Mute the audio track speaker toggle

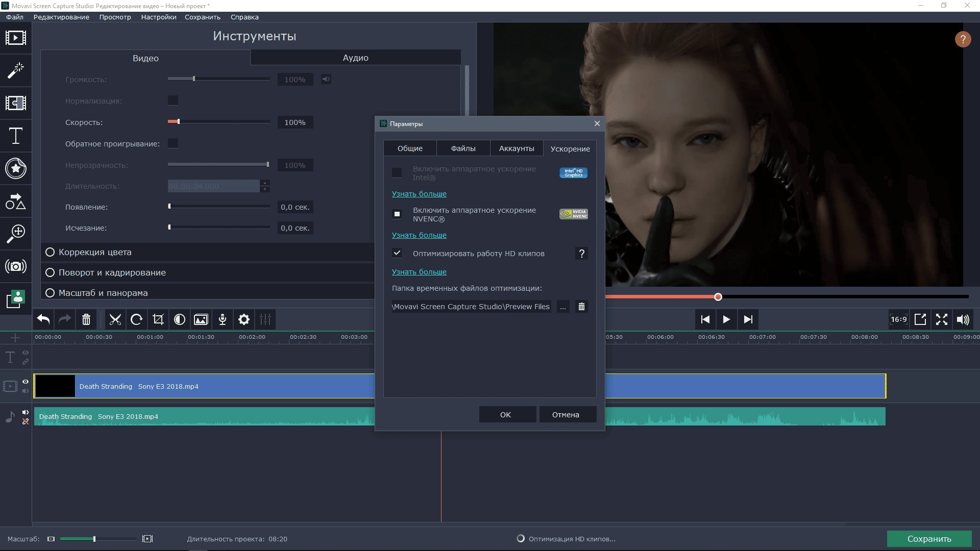pos(26,412)
